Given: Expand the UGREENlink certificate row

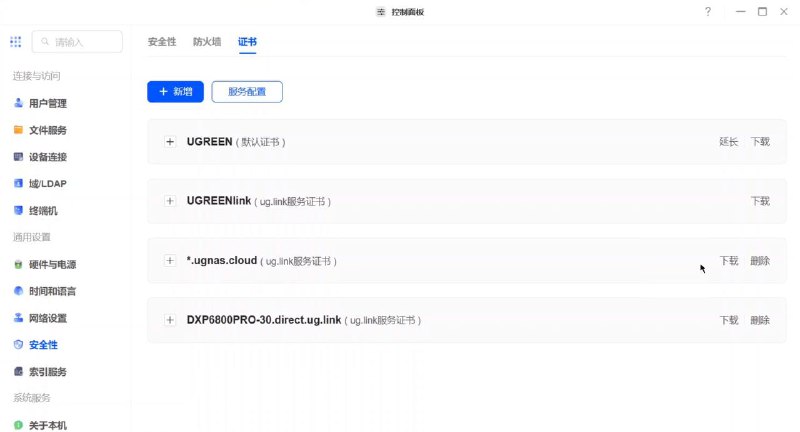Looking at the screenshot, I should tap(170, 201).
